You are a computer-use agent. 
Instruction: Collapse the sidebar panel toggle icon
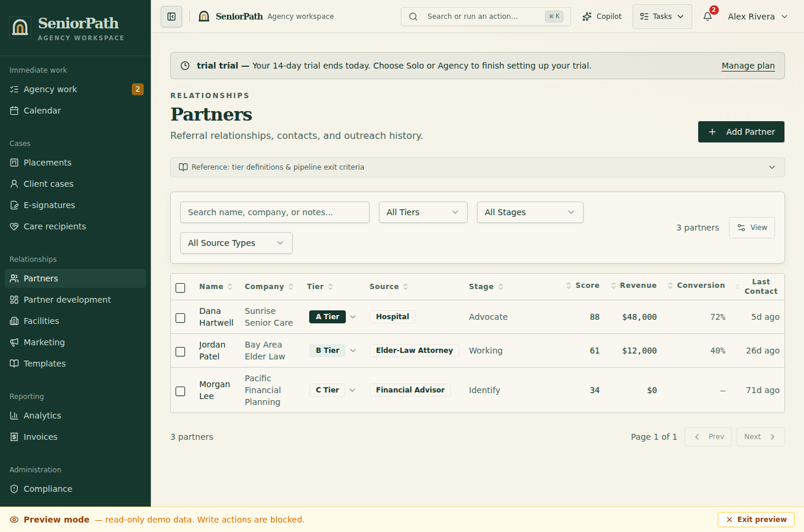[x=171, y=17]
